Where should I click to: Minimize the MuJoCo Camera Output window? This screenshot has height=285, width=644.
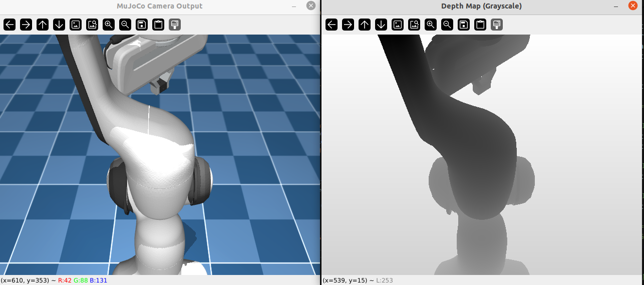click(294, 6)
